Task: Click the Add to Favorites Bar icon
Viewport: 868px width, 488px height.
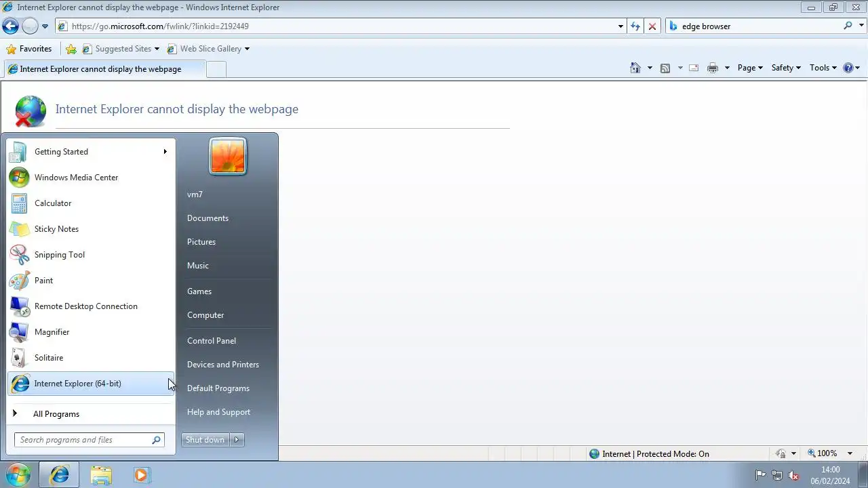Action: [x=71, y=49]
